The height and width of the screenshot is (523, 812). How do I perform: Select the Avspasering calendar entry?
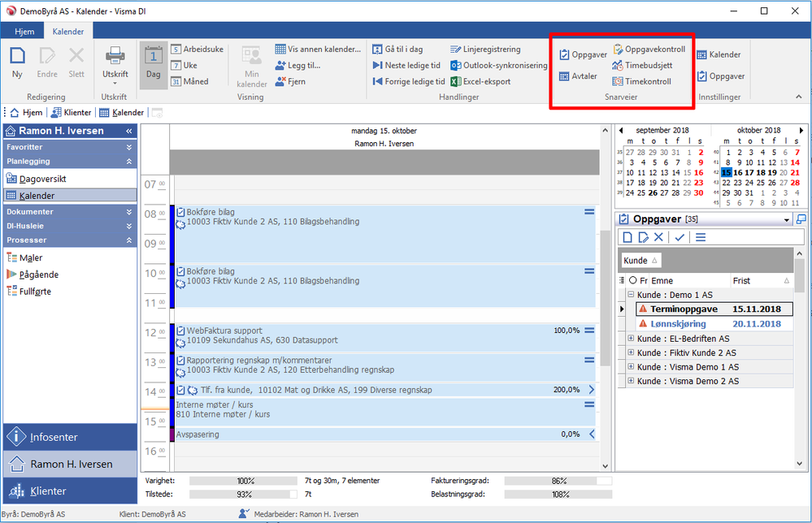(383, 434)
